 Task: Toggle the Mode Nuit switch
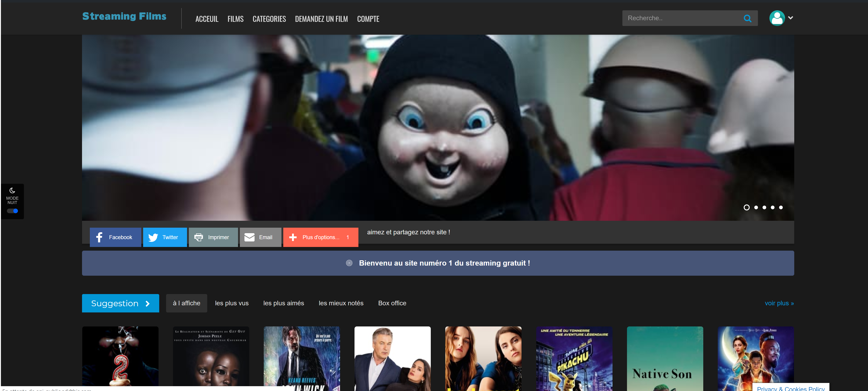(x=12, y=211)
